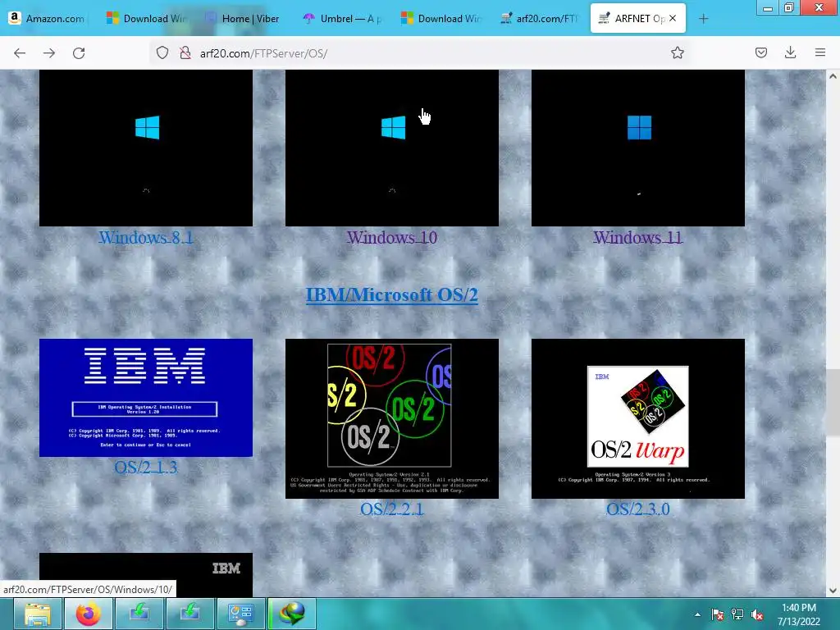The image size is (840, 630).
Task: Switch to the arf20.com/FTP tab
Action: click(x=540, y=19)
